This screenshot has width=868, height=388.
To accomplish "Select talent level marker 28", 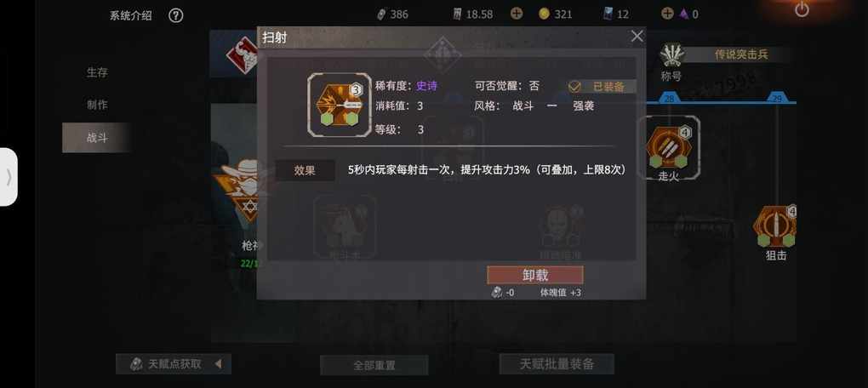I will 669,98.
